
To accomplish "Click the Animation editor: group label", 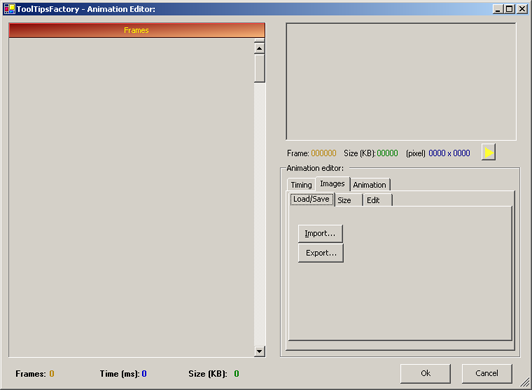I will click(315, 168).
